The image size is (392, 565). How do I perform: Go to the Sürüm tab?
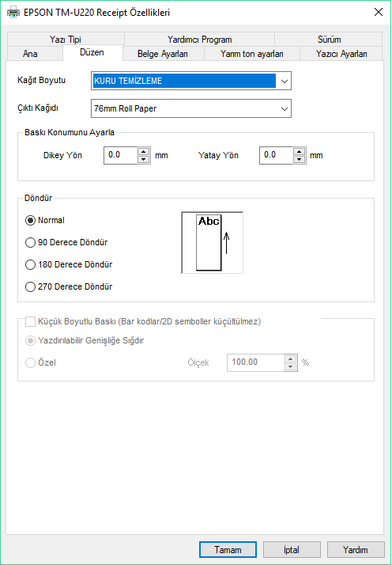pyautogui.click(x=329, y=40)
